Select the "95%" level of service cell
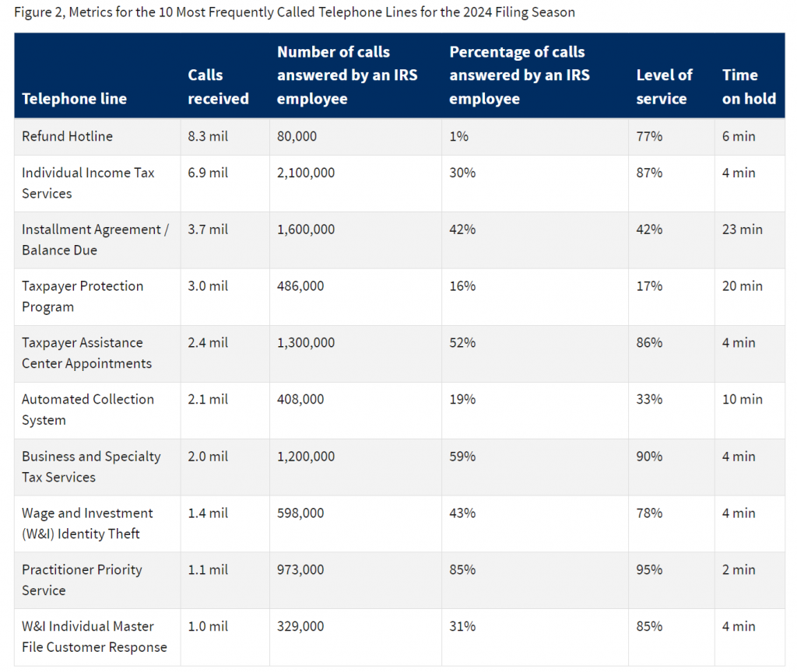 point(649,569)
